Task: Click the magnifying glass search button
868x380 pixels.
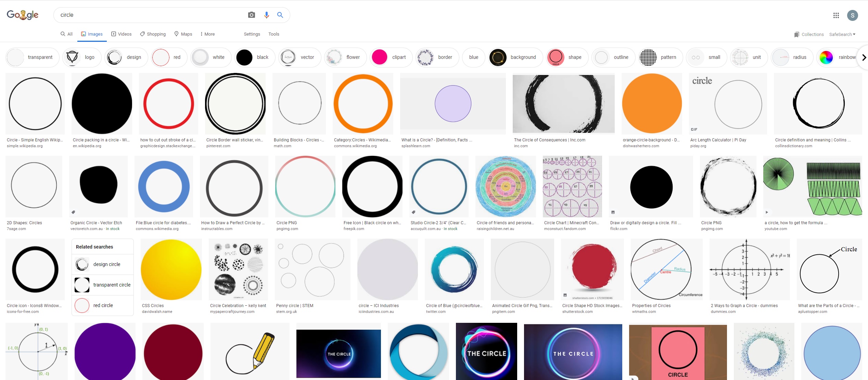Action: [280, 15]
